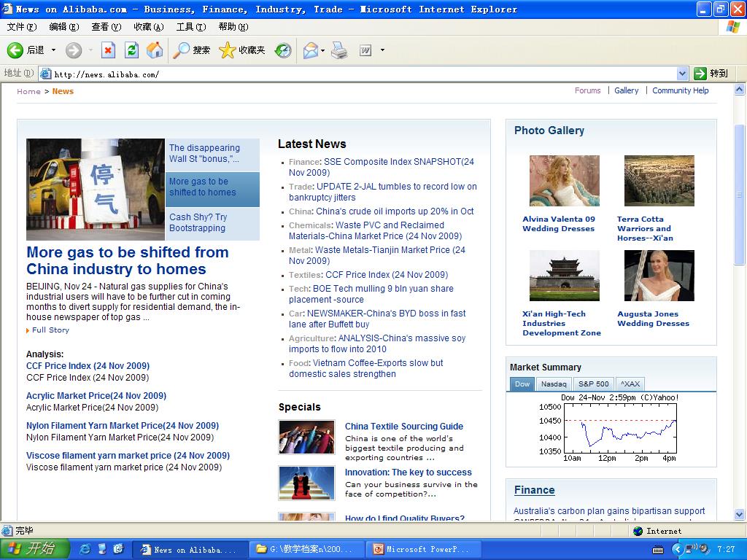
Task: Open the Gallery link
Action: point(626,90)
